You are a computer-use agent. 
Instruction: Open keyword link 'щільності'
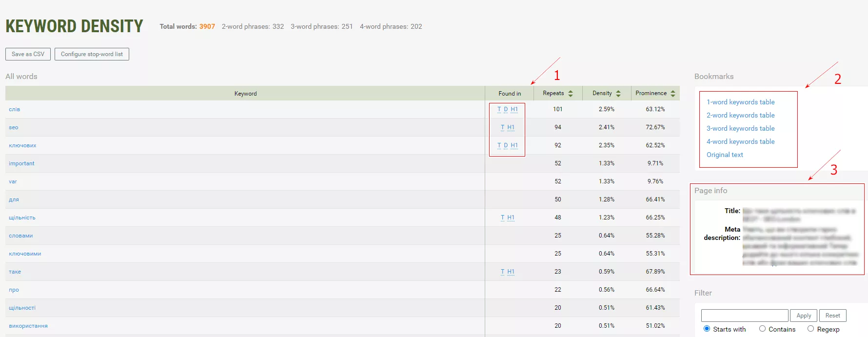pyautogui.click(x=22, y=308)
